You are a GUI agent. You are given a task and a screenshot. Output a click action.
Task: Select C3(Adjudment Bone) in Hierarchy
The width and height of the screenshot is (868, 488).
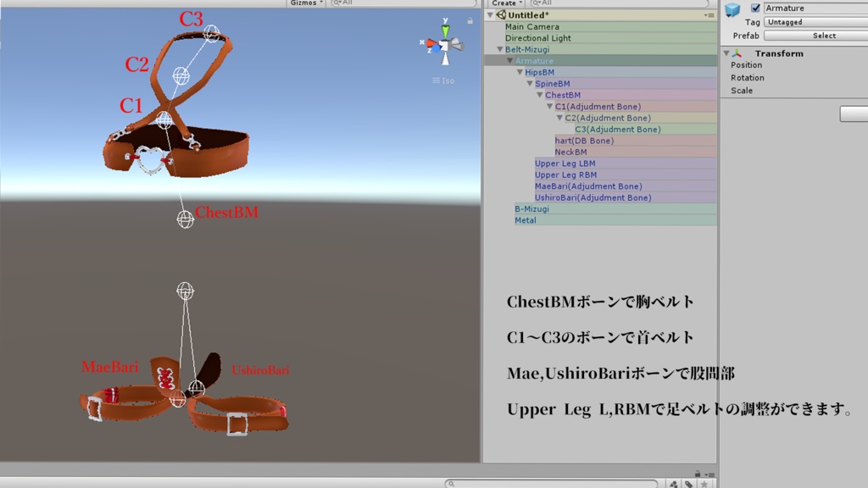618,129
